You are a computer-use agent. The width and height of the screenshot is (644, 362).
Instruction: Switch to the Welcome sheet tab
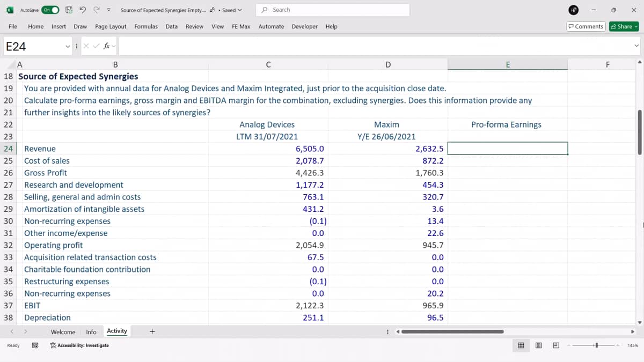(x=63, y=332)
